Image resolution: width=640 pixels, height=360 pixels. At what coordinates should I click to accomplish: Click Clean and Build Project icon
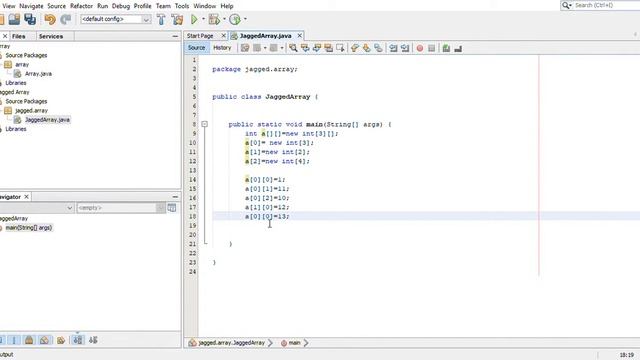pos(177,19)
